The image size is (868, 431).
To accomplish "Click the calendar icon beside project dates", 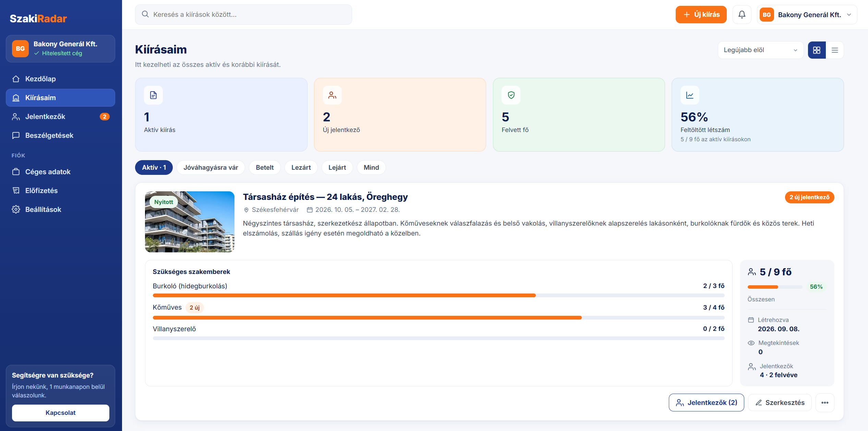I will click(x=310, y=209).
